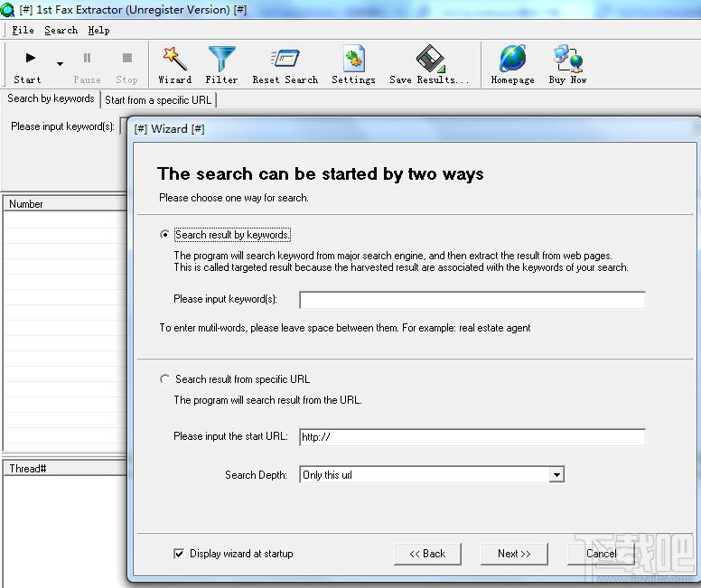Click the Save Results floppy icon
The height and width of the screenshot is (588, 701).
[x=430, y=58]
